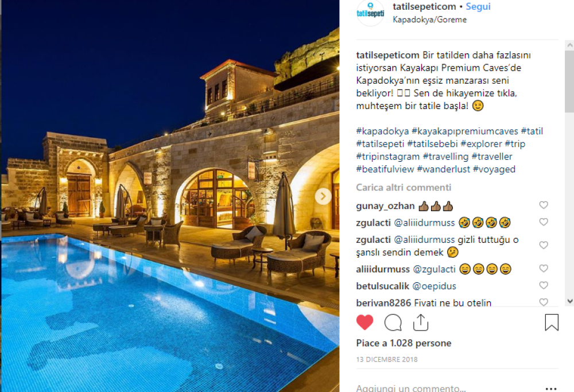The height and width of the screenshot is (392, 574).
Task: Like aliiidurmuss's comment heart icon
Action: click(544, 269)
